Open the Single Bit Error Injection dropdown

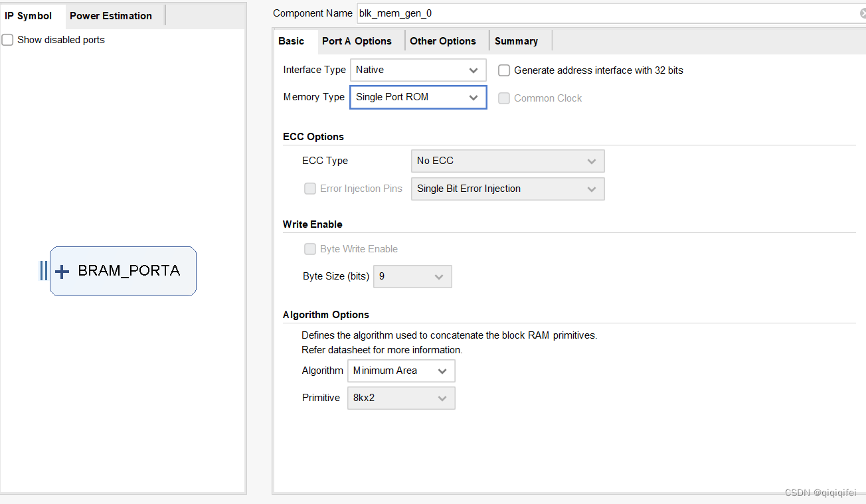[x=507, y=189]
